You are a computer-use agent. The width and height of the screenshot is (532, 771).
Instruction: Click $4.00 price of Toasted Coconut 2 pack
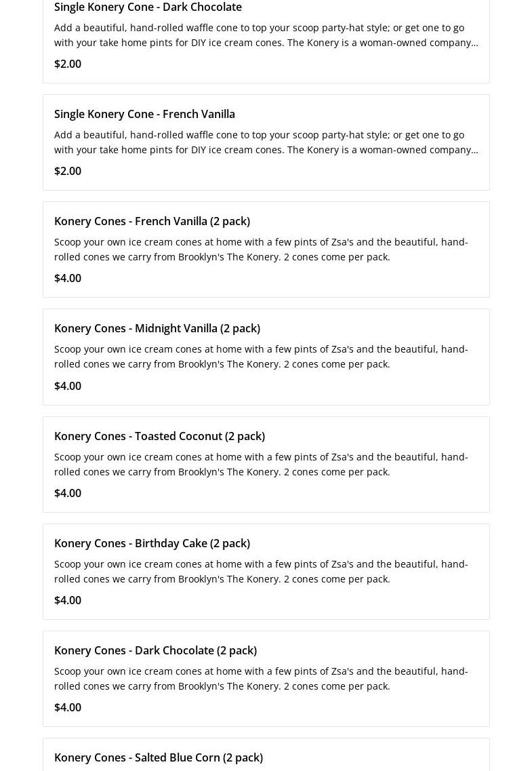[x=68, y=493]
